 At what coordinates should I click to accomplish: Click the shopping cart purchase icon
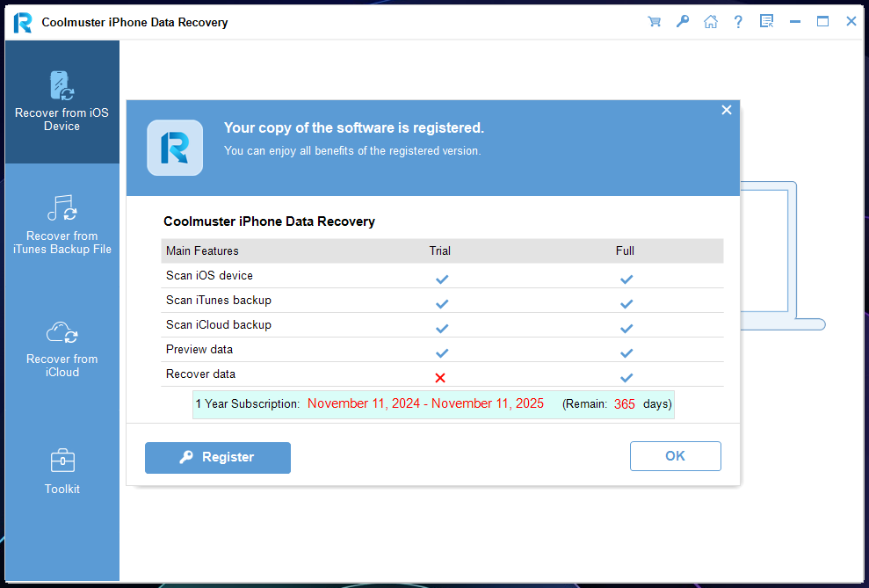click(x=654, y=22)
